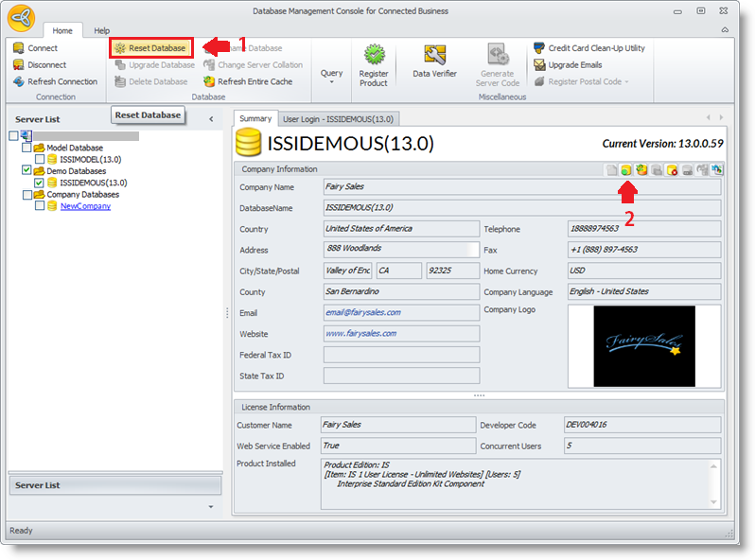This screenshot has width=755, height=560.
Task: Collapse the Server List panel arrow
Action: click(210, 119)
